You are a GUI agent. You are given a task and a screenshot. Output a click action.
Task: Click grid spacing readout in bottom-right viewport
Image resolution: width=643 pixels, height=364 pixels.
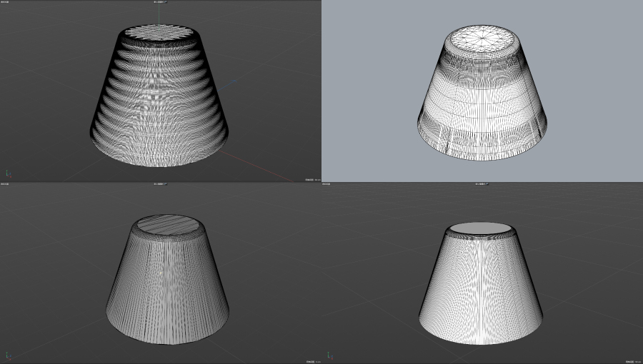(x=633, y=361)
